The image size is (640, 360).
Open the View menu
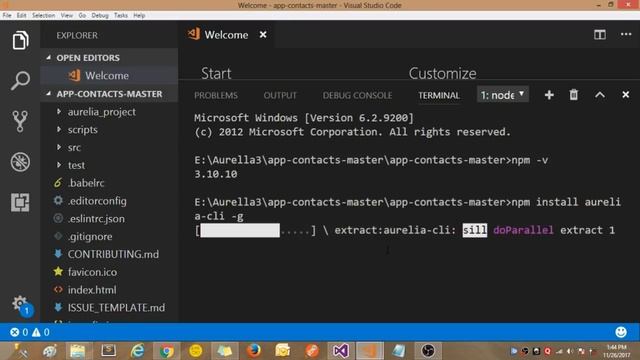coord(67,16)
